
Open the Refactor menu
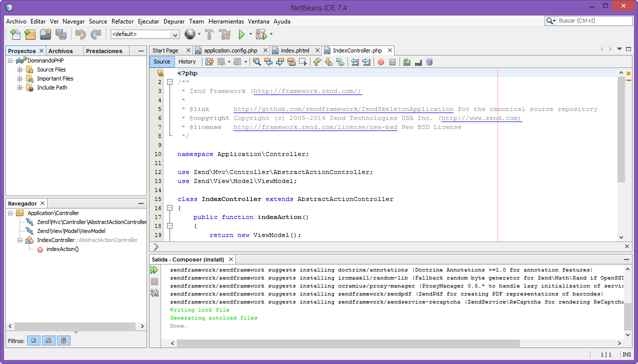(x=122, y=21)
